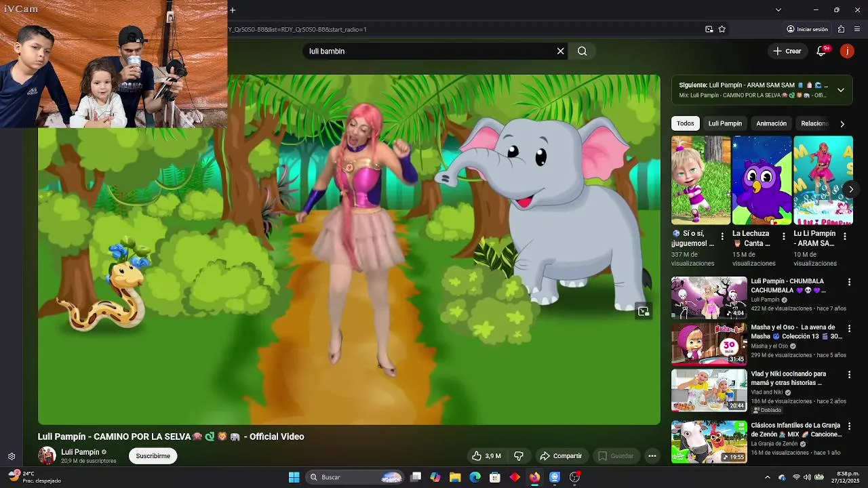This screenshot has height=488, width=868.
Task: Open options for Granja de Zenón video
Action: [849, 426]
